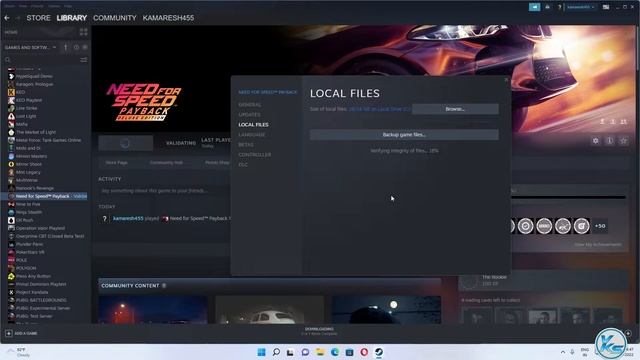This screenshot has height=360, width=640.
Task: Click the Steam taskbar icon
Action: tap(379, 352)
